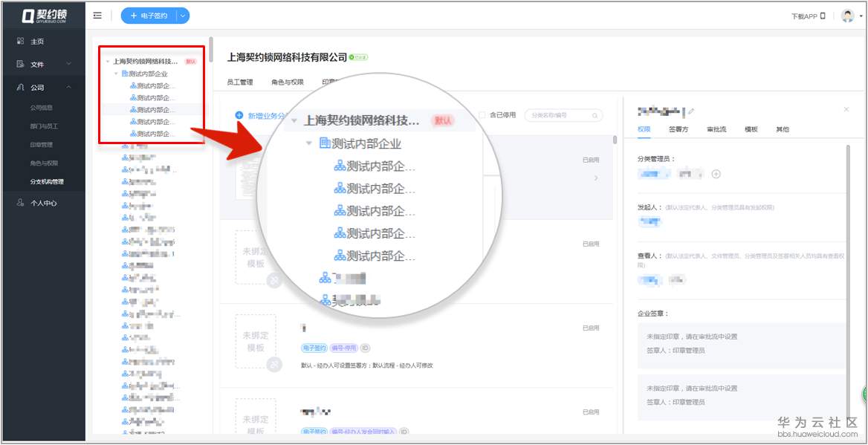868x445 pixels.
Task: Click the right chevron on the first category card
Action: (x=596, y=178)
